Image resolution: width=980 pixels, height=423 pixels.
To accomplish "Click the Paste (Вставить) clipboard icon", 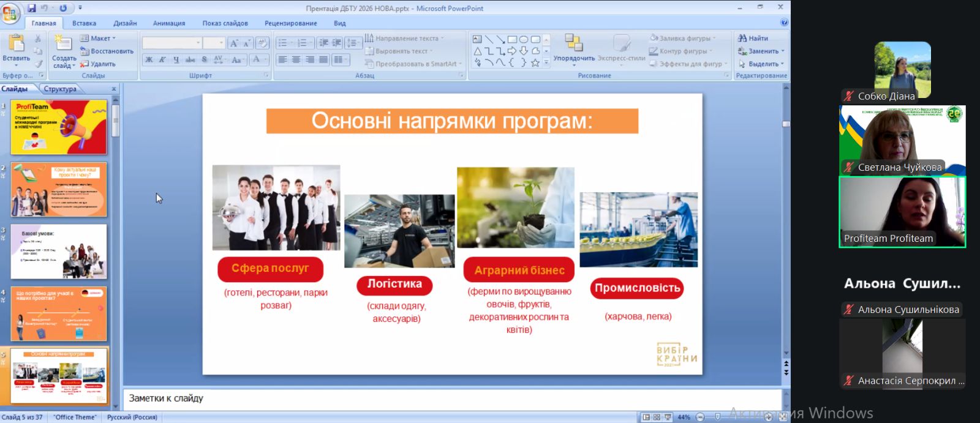I will pos(16,44).
